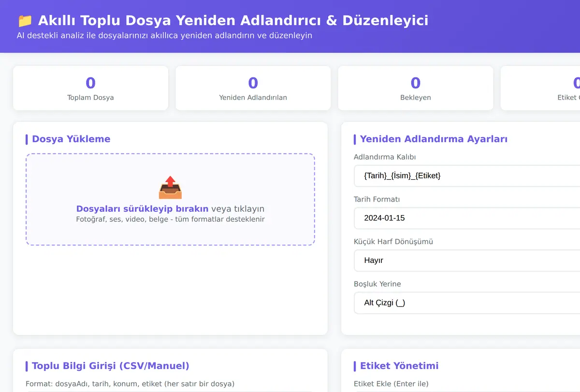The image size is (580, 392).
Task: Click the 'Adlandırma Kalıbı' label
Action: click(x=385, y=157)
